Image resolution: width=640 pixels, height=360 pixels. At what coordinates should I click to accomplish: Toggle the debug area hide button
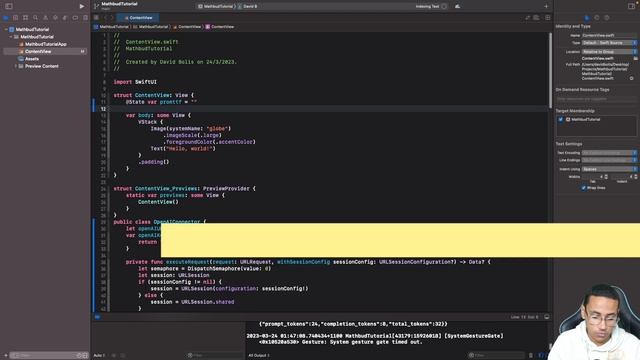[x=547, y=317]
